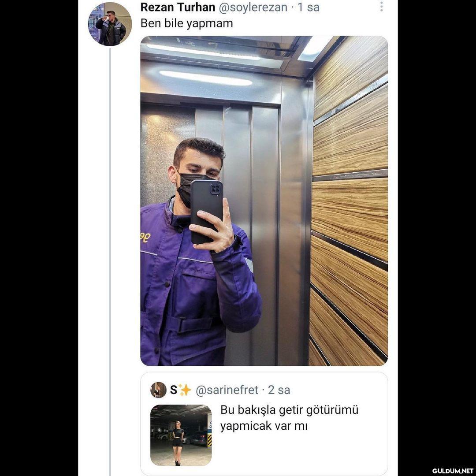Click the "S" display name in quoted tweet
Screen dimensions: 476x476
coord(174,390)
